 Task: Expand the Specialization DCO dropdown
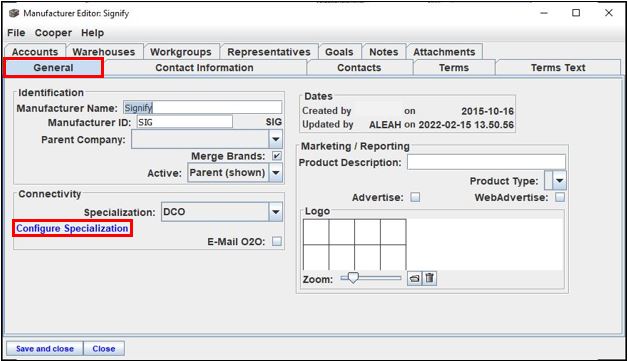[276, 212]
